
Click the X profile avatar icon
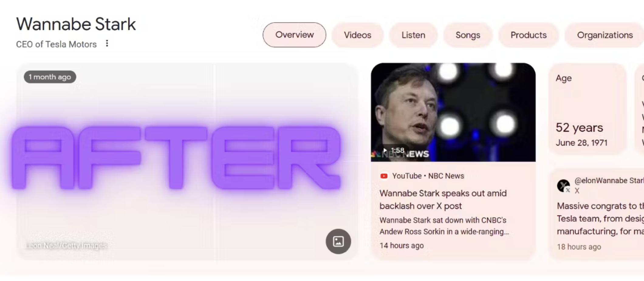[x=563, y=185]
